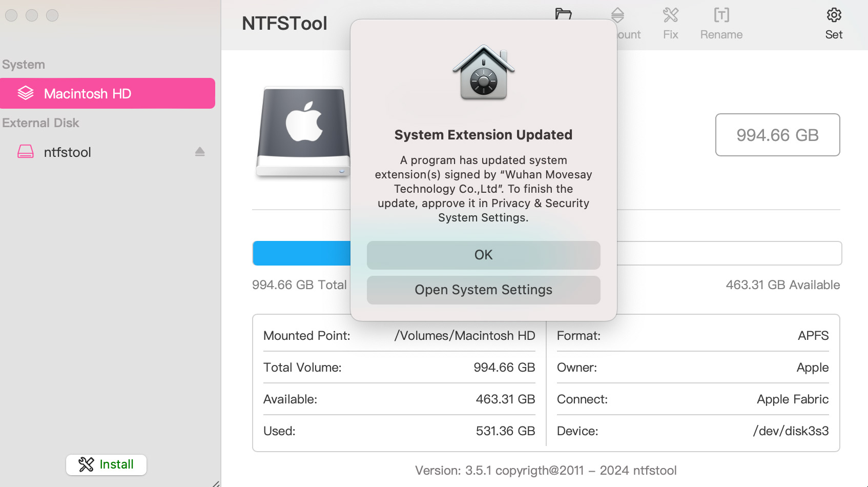The height and width of the screenshot is (487, 868).
Task: Click the External Disk section header
Action: pyautogui.click(x=41, y=123)
